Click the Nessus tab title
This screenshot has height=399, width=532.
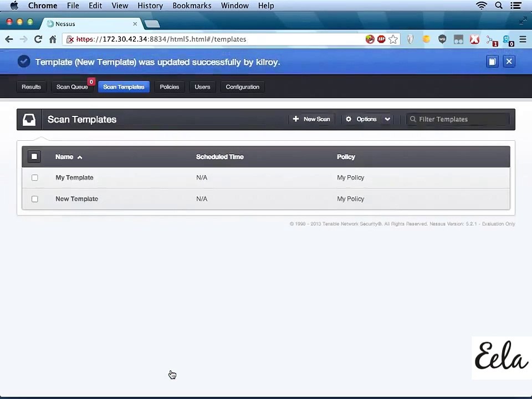(x=65, y=24)
